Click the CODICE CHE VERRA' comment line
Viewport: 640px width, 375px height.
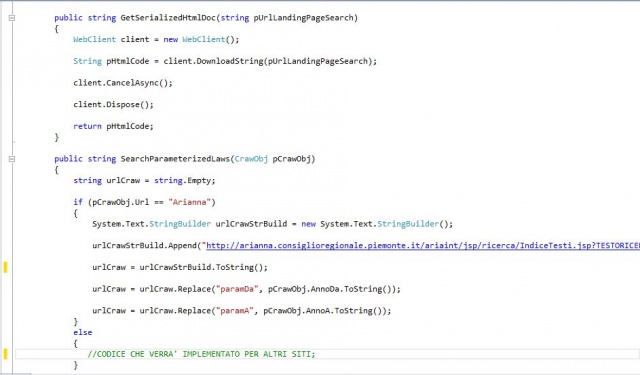201,354
